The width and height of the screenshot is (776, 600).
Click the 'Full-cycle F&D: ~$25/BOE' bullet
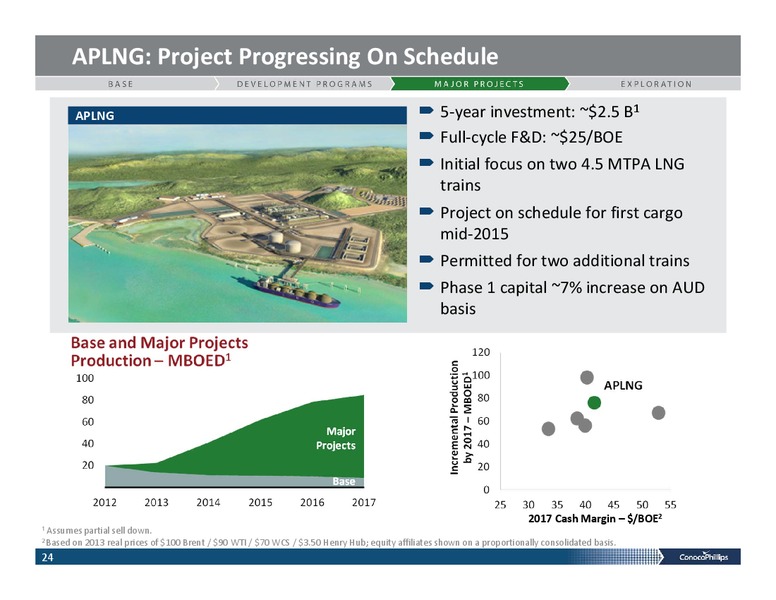[x=531, y=137]
